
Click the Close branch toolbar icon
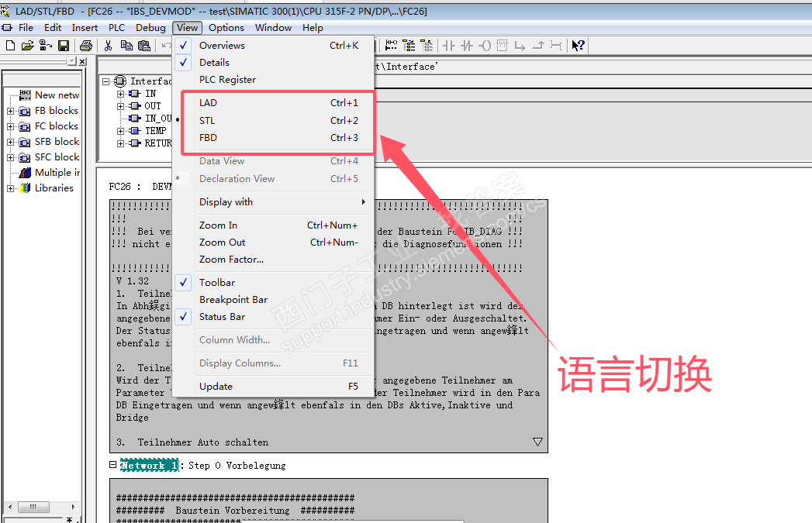click(538, 46)
